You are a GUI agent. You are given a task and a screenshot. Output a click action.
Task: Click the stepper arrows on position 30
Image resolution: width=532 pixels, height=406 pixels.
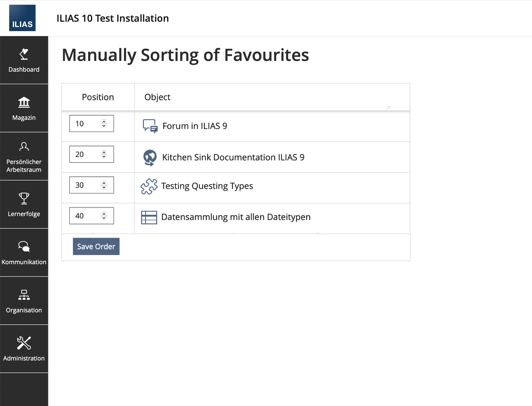(x=104, y=185)
